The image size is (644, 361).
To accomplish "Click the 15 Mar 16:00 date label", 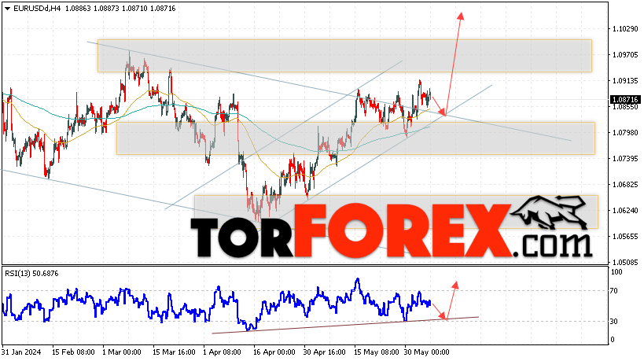I will (x=174, y=352).
